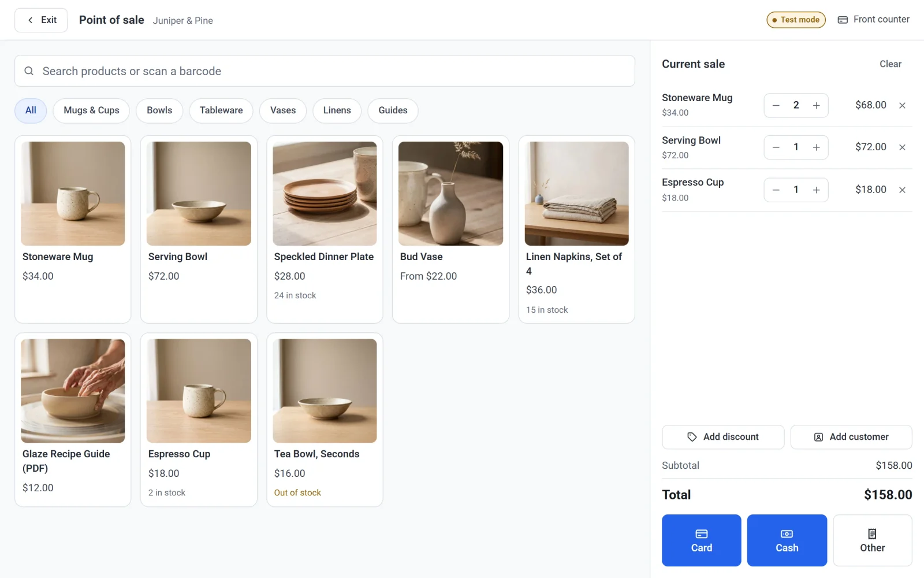
Task: Remove Espresso Cup from current sale
Action: (x=902, y=190)
